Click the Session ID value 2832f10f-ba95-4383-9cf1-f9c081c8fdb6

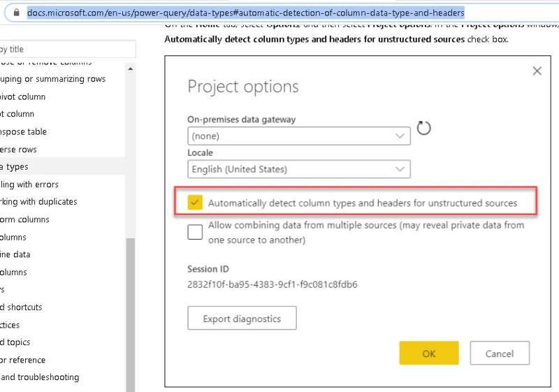pos(273,284)
